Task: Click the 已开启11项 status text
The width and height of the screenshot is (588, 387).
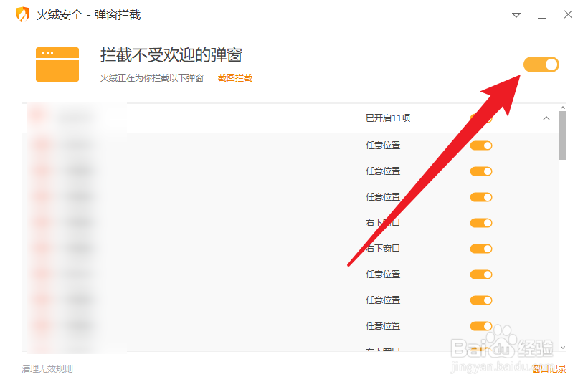Action: click(388, 118)
